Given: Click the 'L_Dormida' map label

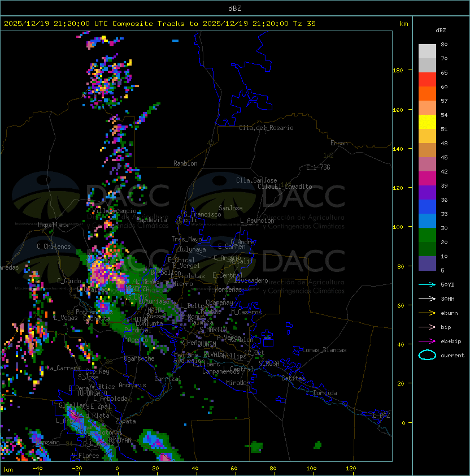Looking at the screenshot, I should pyautogui.click(x=321, y=393).
